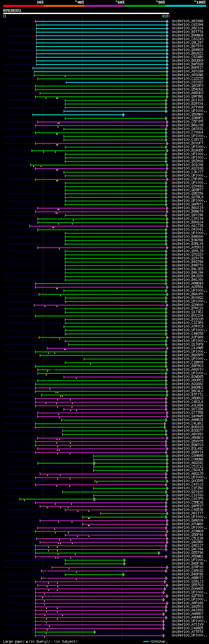Select label UniRef100_B6QJX8
Screen dimensions: 209x644
[x=187, y=125]
